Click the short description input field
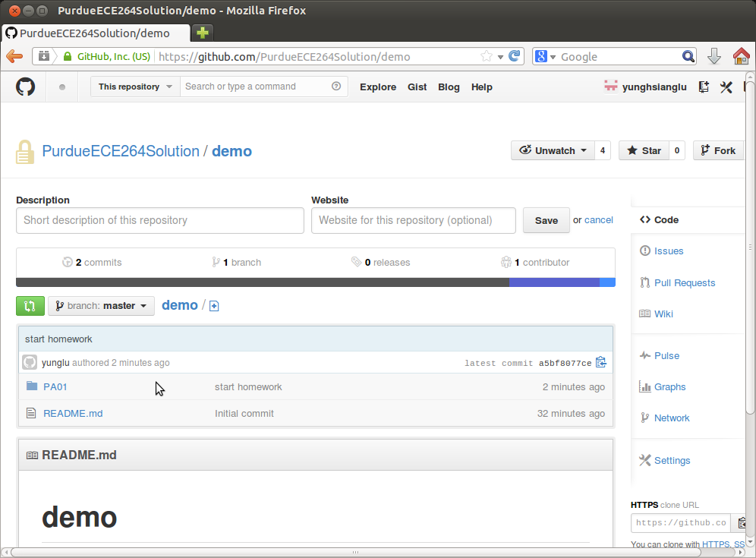Viewport: 756px width, 558px height. [159, 220]
